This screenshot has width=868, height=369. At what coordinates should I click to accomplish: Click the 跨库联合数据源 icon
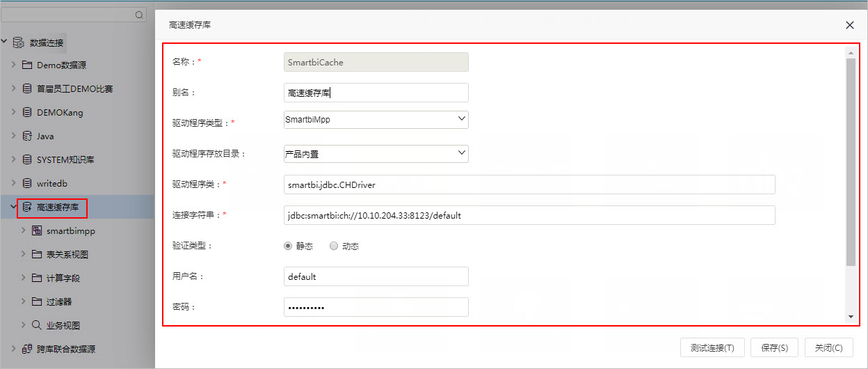tap(27, 350)
